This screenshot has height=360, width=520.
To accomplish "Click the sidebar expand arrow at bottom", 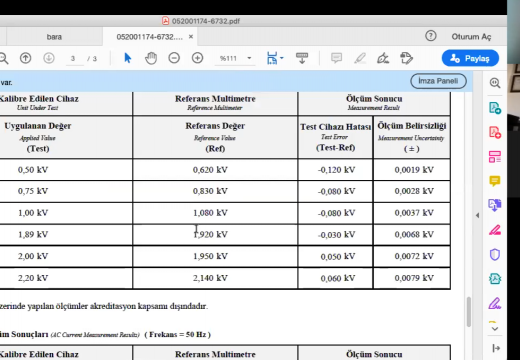I will pos(496,348).
